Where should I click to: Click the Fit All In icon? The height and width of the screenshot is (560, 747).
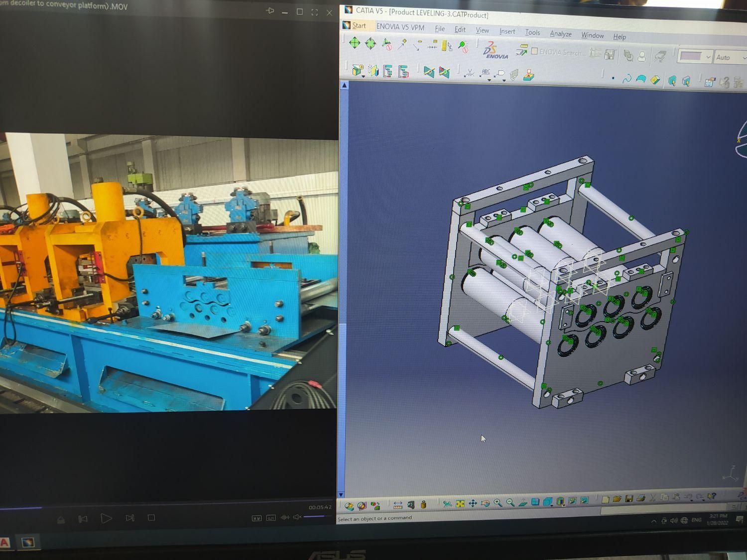click(x=460, y=504)
